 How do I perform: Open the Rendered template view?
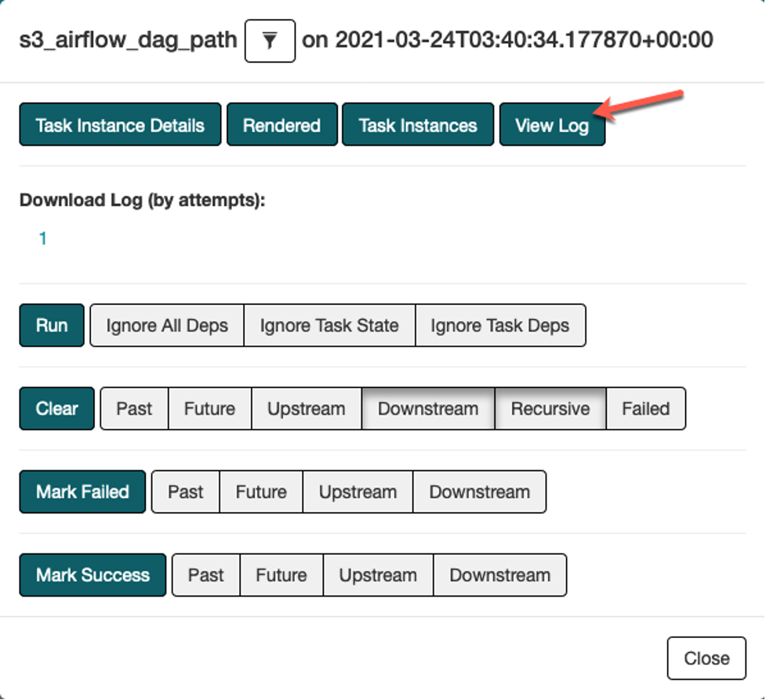[281, 125]
